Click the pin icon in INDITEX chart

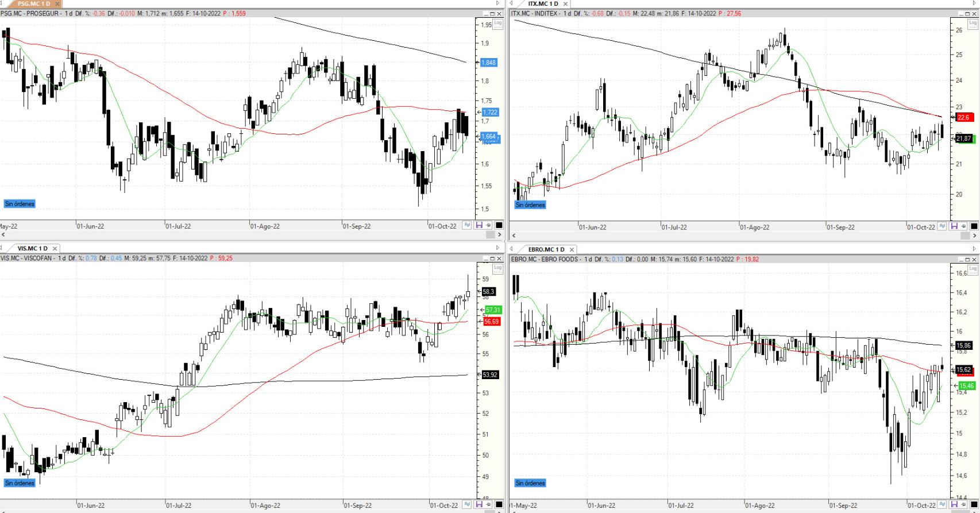(x=964, y=226)
